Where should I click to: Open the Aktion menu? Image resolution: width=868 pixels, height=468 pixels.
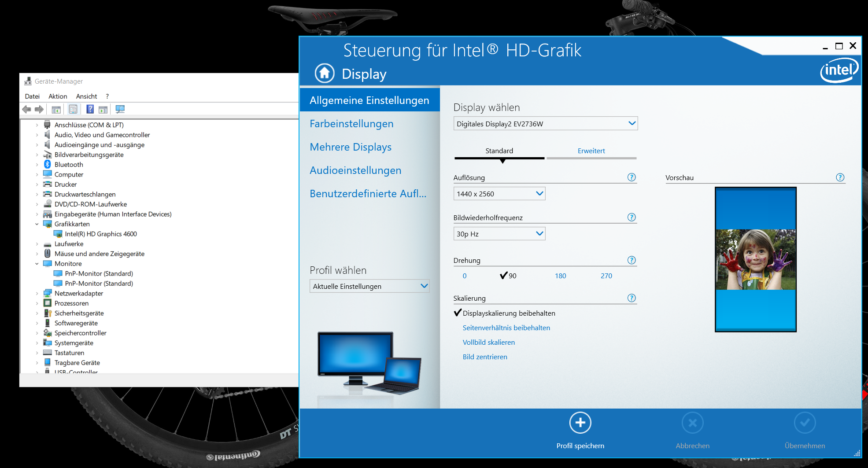[58, 96]
